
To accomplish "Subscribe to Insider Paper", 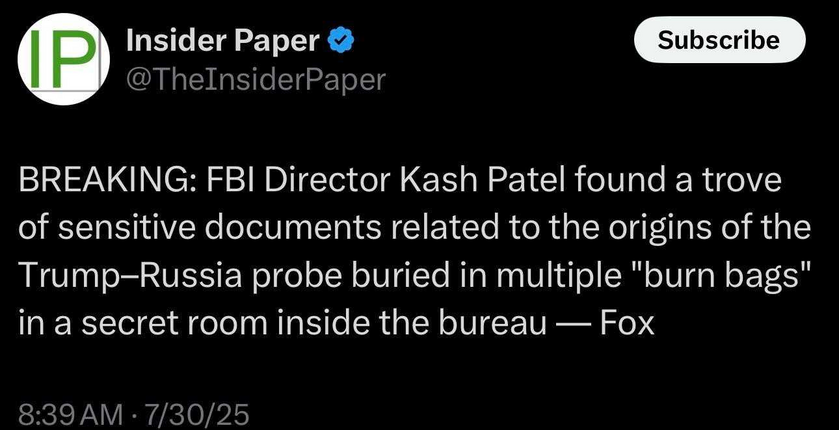I will click(719, 40).
